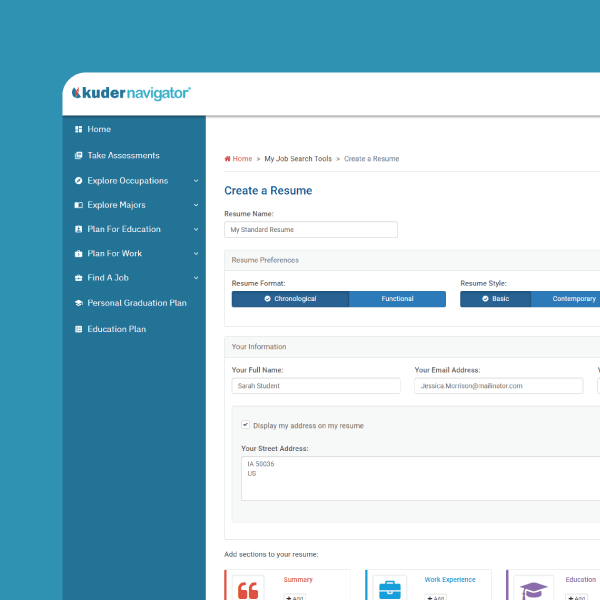Expand the Find A Job chevron
The height and width of the screenshot is (600, 600).
click(196, 278)
